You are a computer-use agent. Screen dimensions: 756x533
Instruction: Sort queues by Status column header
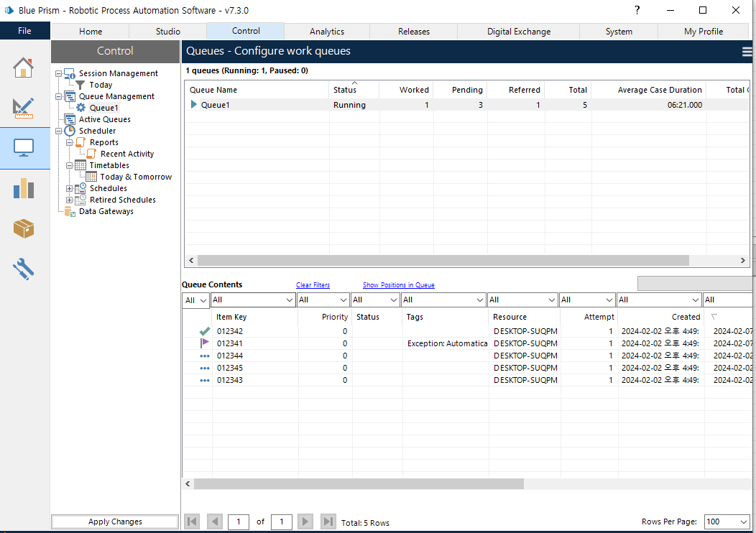(354, 90)
